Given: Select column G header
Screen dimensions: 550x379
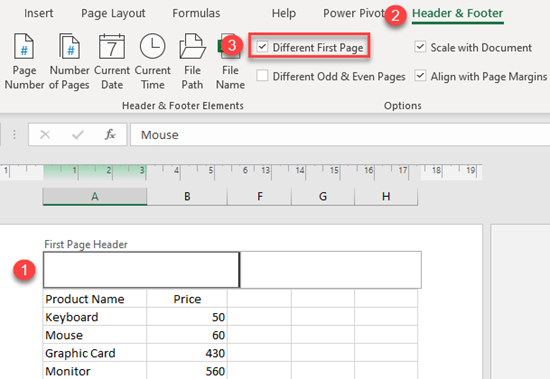Looking at the screenshot, I should [323, 197].
